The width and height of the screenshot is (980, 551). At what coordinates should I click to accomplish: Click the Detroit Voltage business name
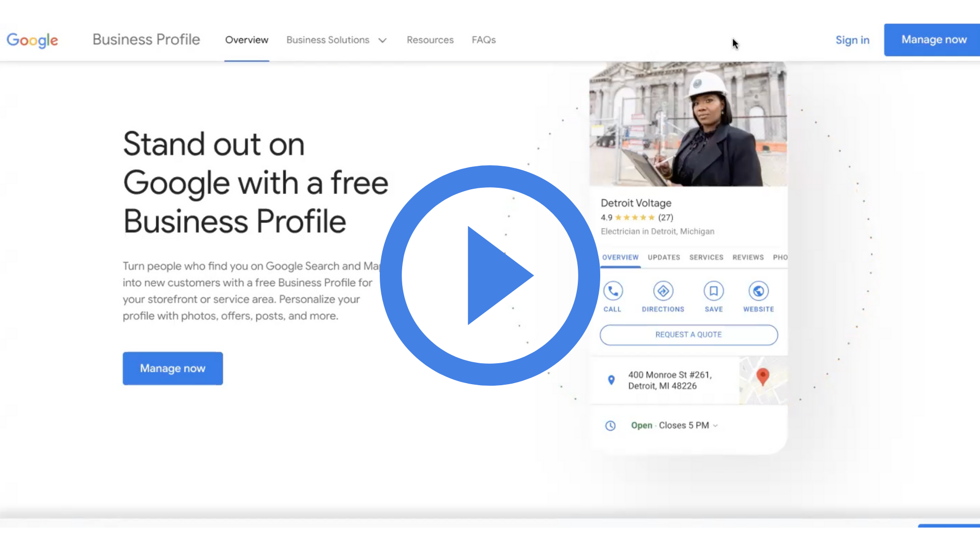click(x=636, y=203)
